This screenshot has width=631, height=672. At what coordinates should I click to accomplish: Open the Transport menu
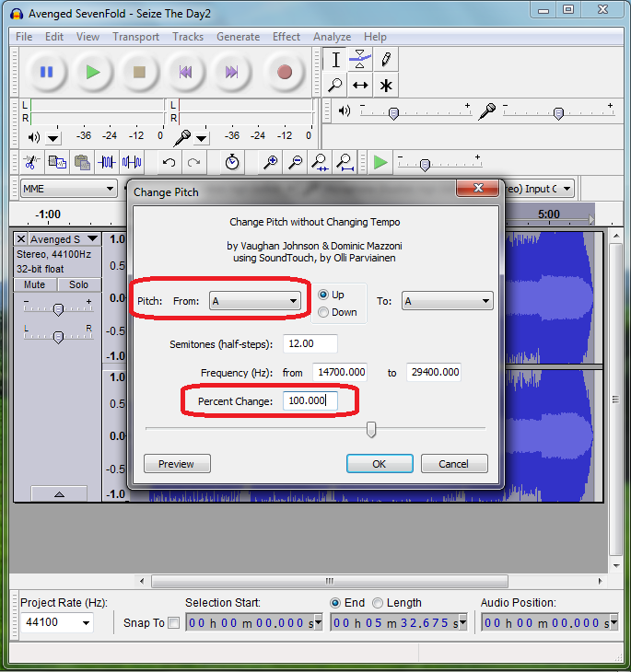tap(136, 37)
